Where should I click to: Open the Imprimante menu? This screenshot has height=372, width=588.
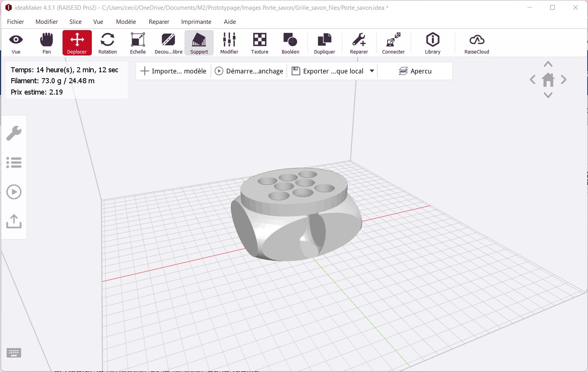click(x=196, y=22)
